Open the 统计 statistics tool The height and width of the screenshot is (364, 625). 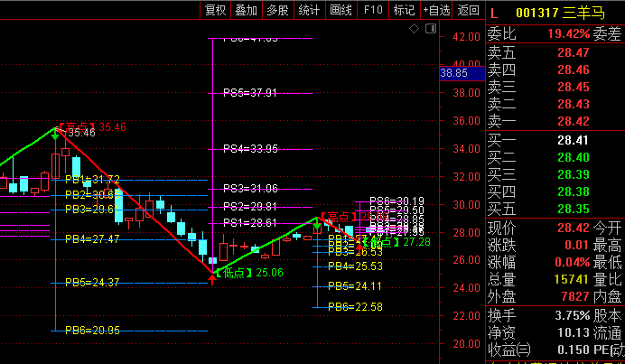309,10
